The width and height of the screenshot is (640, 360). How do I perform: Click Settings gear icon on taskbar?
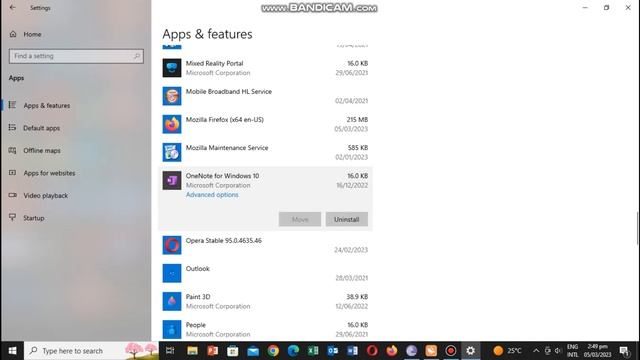[x=470, y=351]
